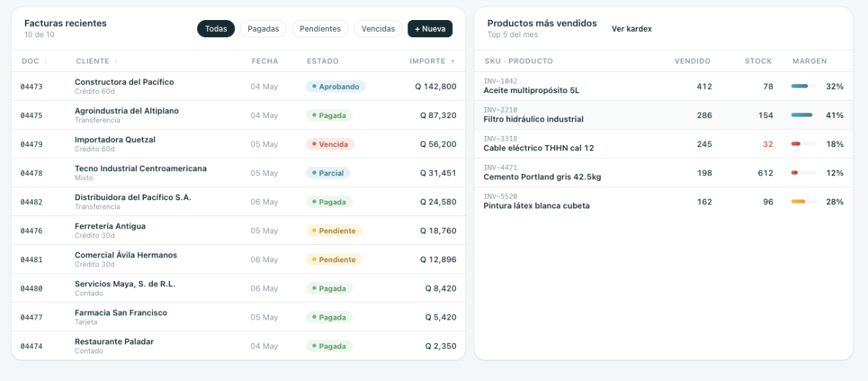Select client Restaurante Paladar
This screenshot has width=868, height=381.
pos(114,342)
